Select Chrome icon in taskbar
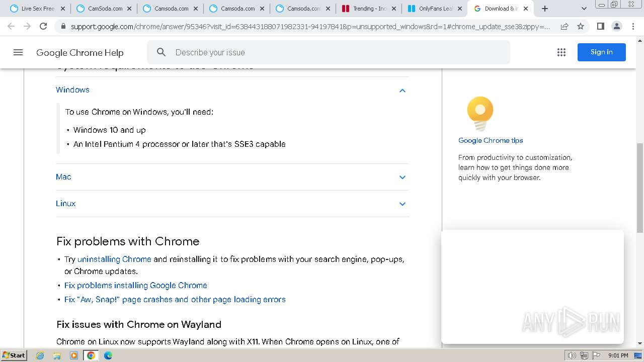Viewport: 644px width, 362px height. pyautogui.click(x=91, y=355)
